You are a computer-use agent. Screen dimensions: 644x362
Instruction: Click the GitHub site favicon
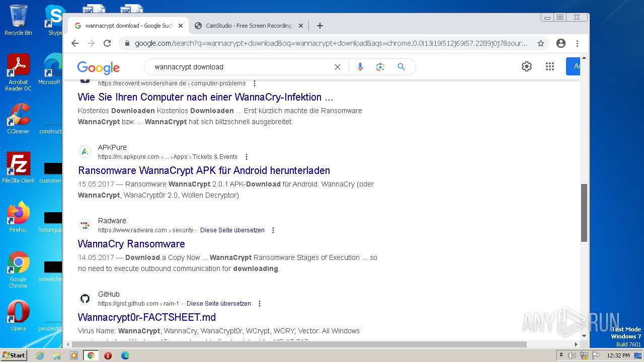(x=85, y=299)
